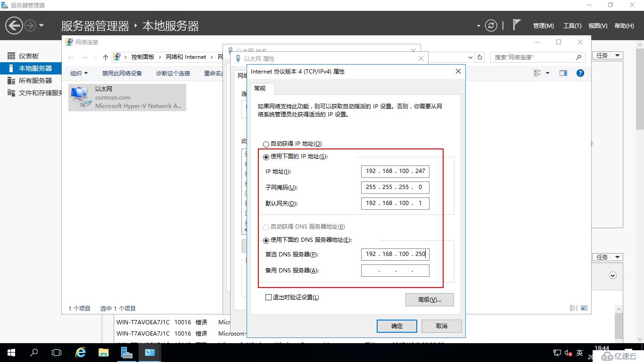Refresh Server Manager with the circular arrows icon
Image resolution: width=644 pixels, height=362 pixels.
click(x=491, y=25)
